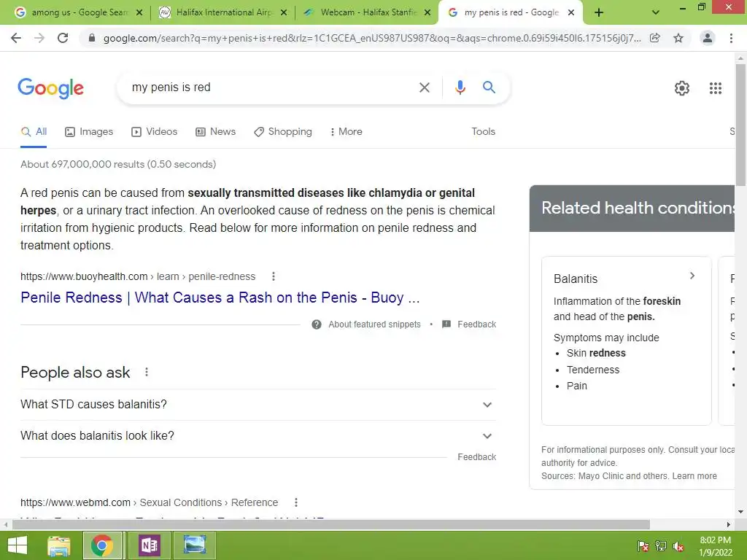Click the Chrome back arrow
This screenshot has height=560, width=747.
pyautogui.click(x=16, y=38)
